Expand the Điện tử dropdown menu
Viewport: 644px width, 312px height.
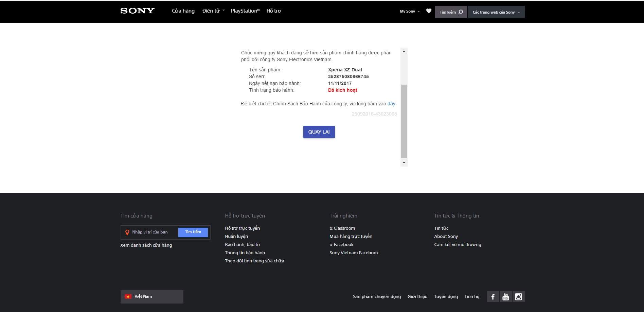coord(213,11)
